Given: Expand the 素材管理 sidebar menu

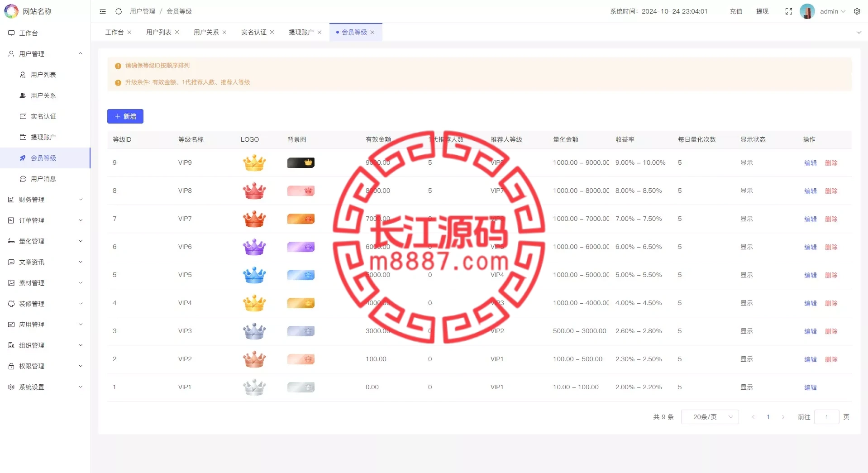Looking at the screenshot, I should coord(45,283).
